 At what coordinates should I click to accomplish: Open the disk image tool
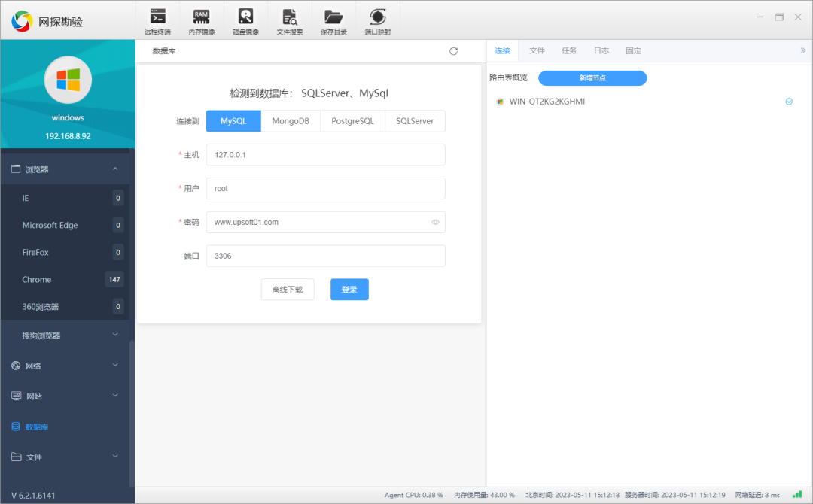click(x=245, y=21)
